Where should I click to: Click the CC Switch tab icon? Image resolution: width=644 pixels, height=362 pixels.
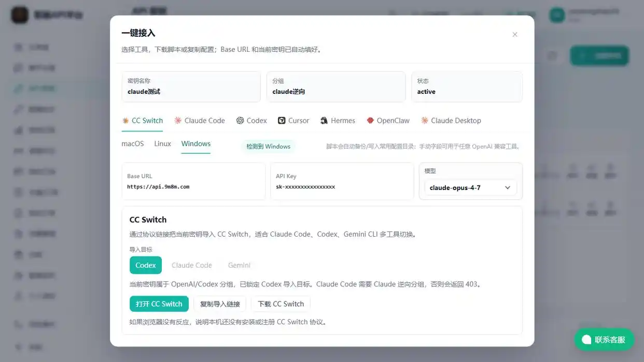tap(125, 121)
